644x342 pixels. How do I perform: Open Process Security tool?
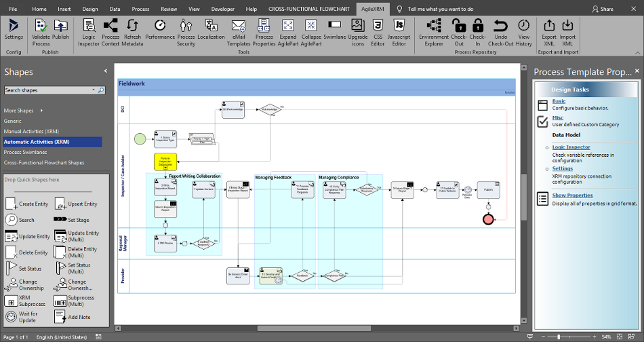[186, 32]
